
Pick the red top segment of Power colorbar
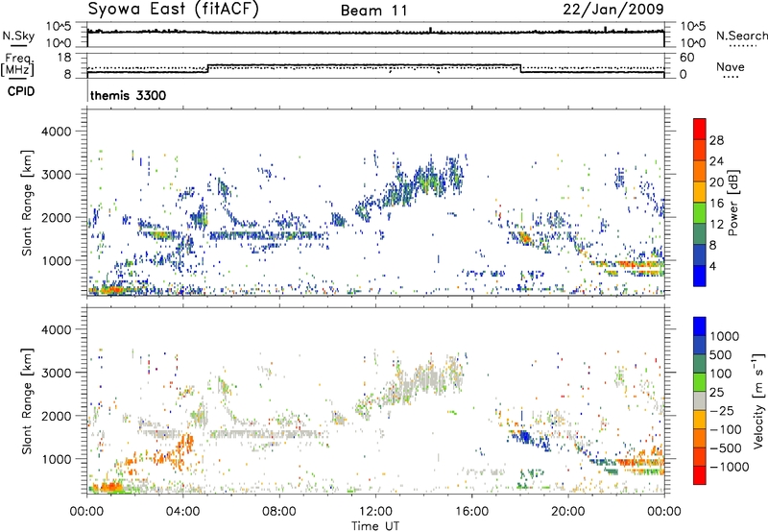[700, 129]
